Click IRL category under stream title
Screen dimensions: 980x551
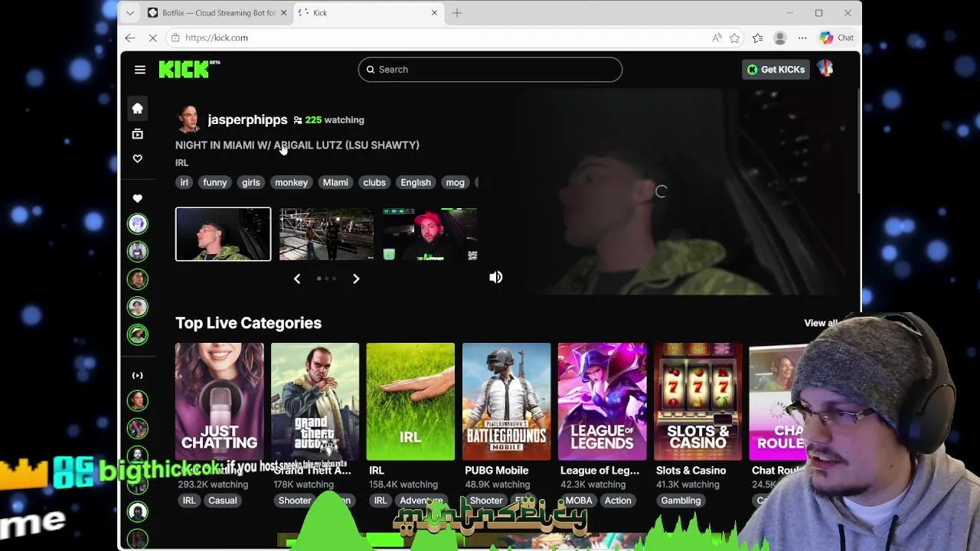(x=181, y=163)
